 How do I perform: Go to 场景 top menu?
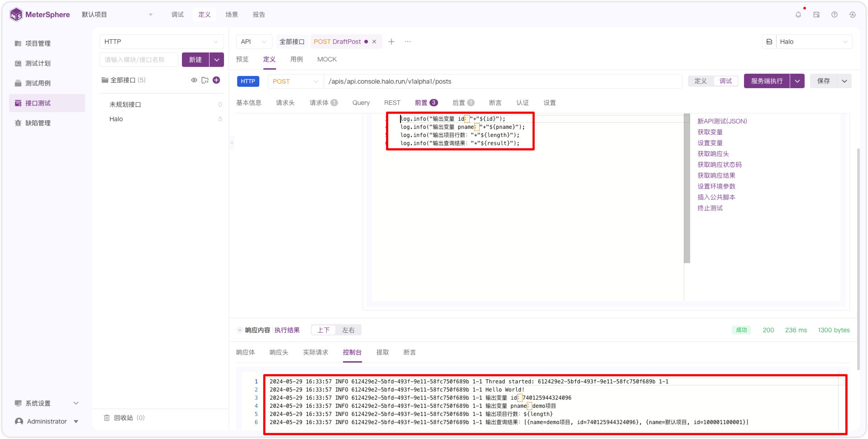click(x=232, y=14)
